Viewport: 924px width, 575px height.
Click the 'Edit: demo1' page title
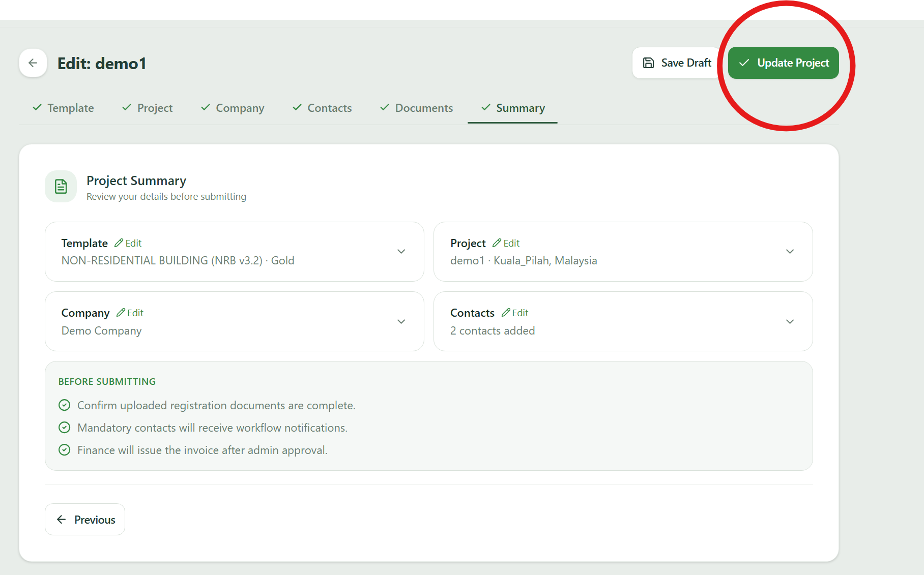point(102,64)
